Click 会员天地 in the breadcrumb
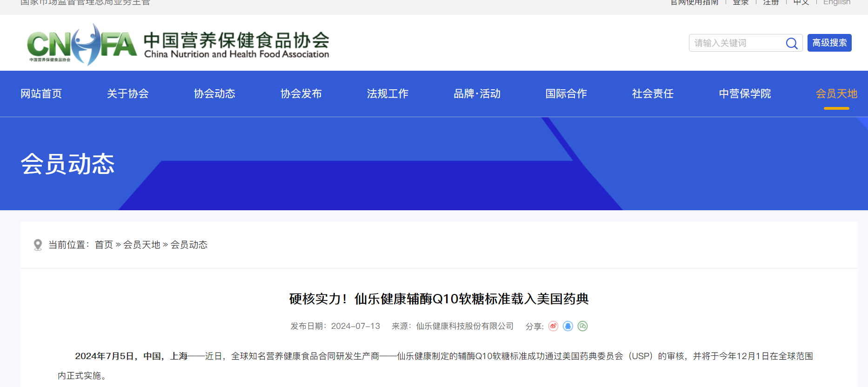The height and width of the screenshot is (387, 868). pyautogui.click(x=141, y=245)
